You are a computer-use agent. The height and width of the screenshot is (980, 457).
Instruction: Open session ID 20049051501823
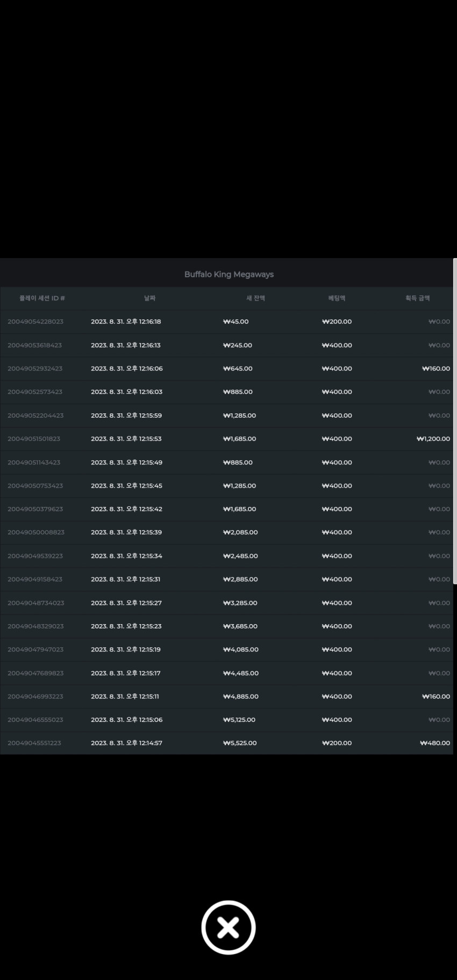34,439
